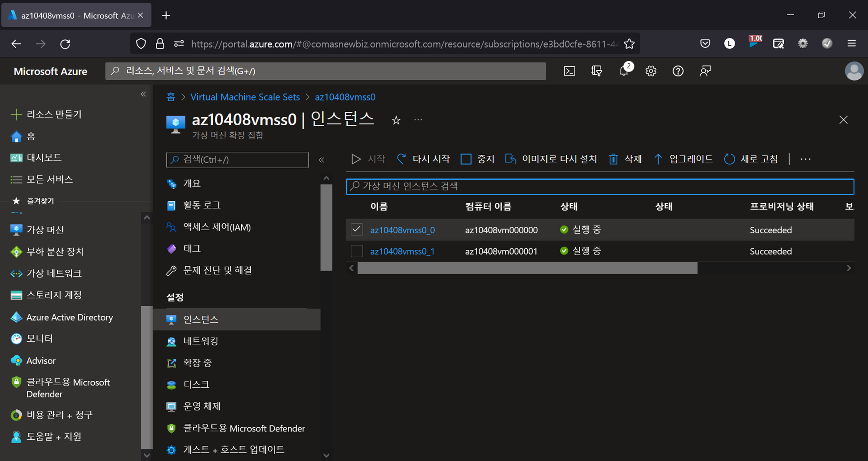Open Azure Active Directory in sidebar

pos(62,317)
